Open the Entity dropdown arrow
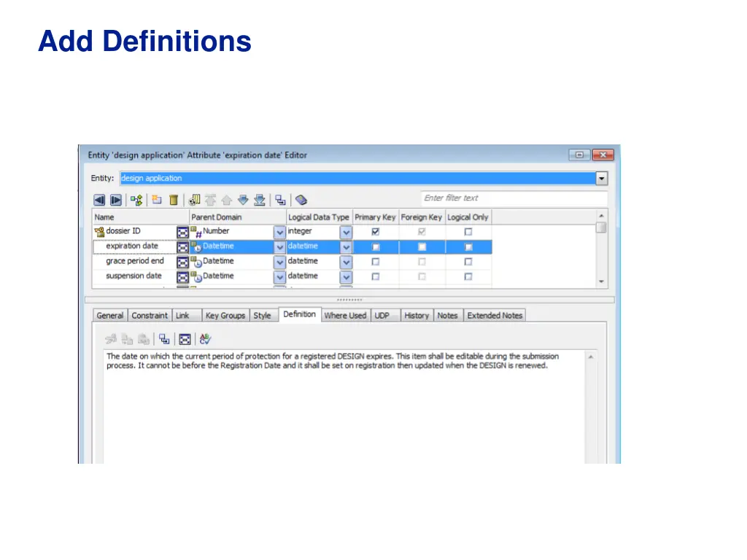The height and width of the screenshot is (560, 747). tap(602, 178)
